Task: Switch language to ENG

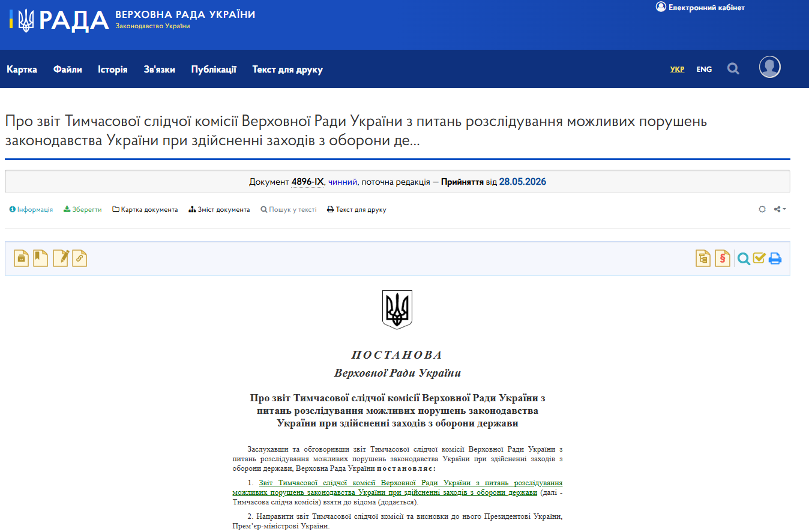Action: pyautogui.click(x=704, y=70)
